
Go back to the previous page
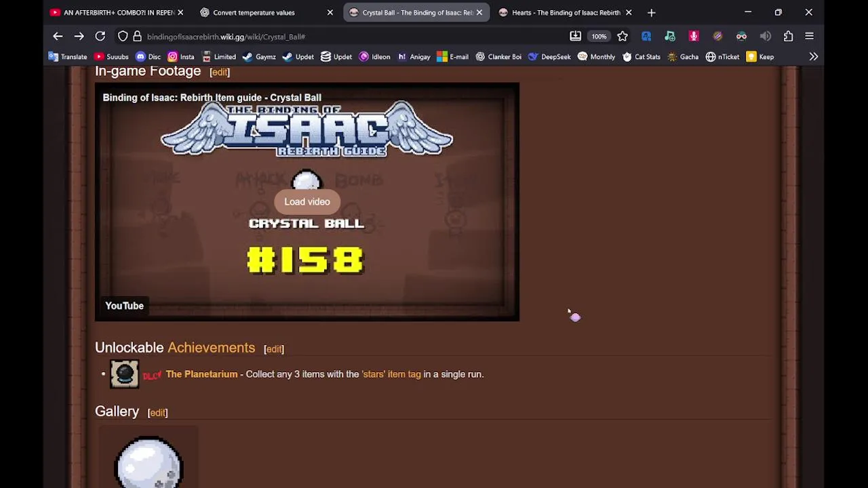point(58,36)
